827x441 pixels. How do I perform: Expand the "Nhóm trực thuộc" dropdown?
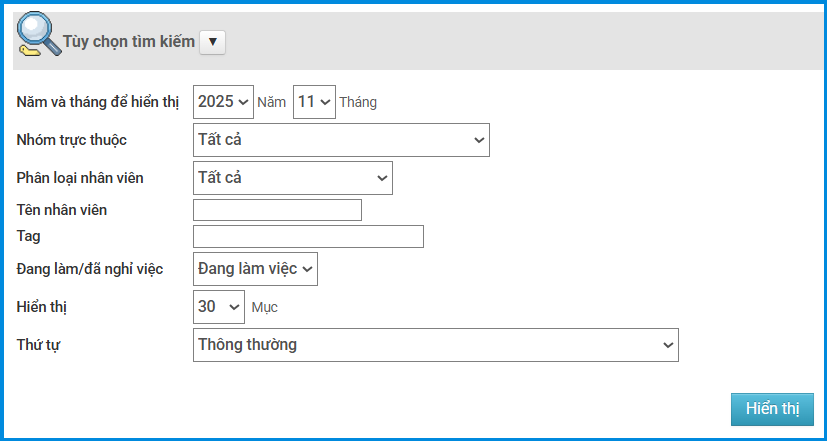[x=340, y=140]
